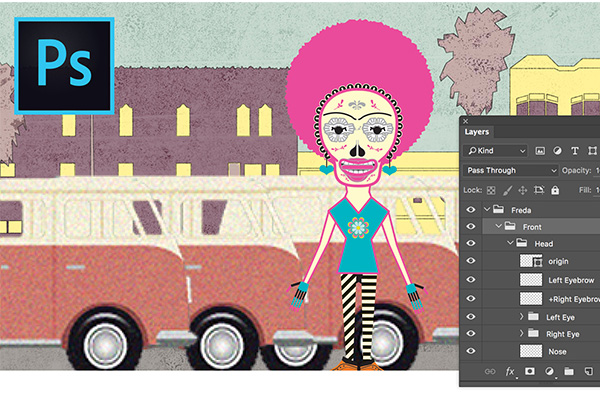Click the pixel layer filter icon
Screen dimensions: 600x395
pos(540,151)
